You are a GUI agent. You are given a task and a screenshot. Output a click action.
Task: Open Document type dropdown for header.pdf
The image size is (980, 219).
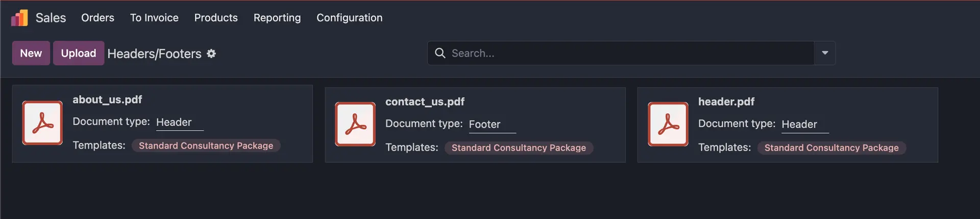(x=805, y=125)
